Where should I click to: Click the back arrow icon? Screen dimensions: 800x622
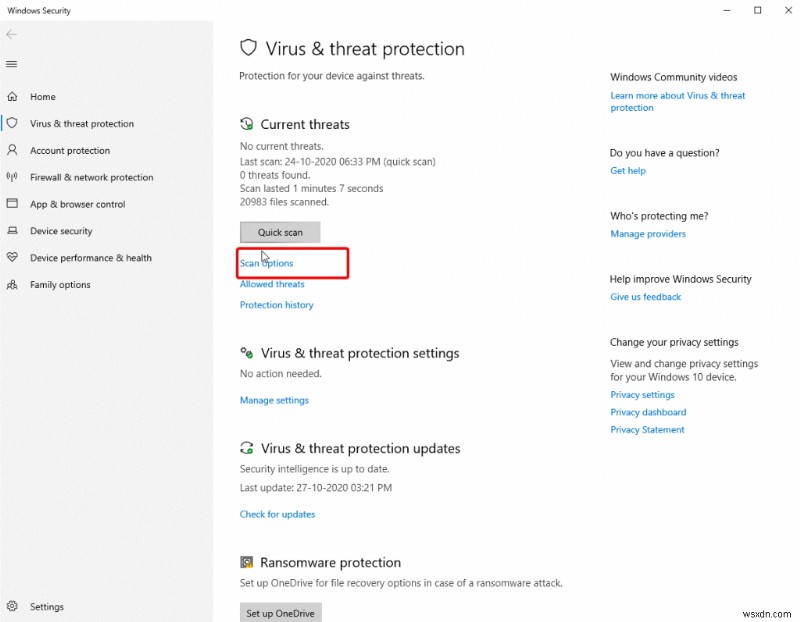(x=12, y=34)
